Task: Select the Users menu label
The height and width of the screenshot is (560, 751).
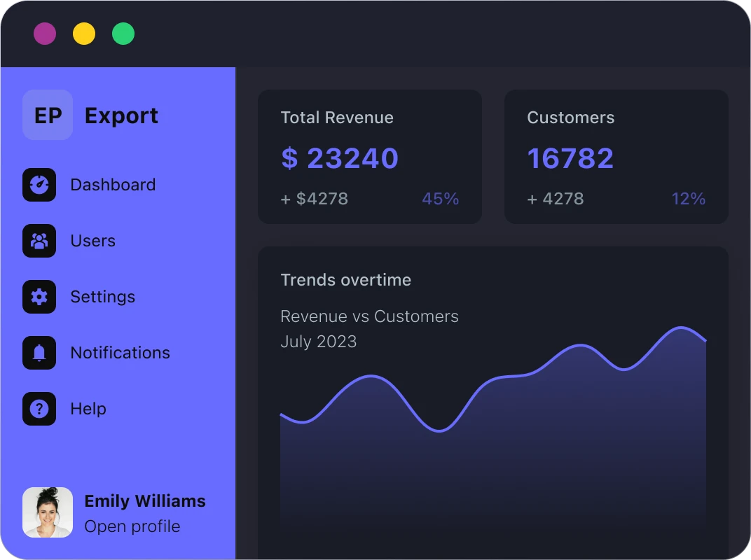Action: [x=92, y=241]
